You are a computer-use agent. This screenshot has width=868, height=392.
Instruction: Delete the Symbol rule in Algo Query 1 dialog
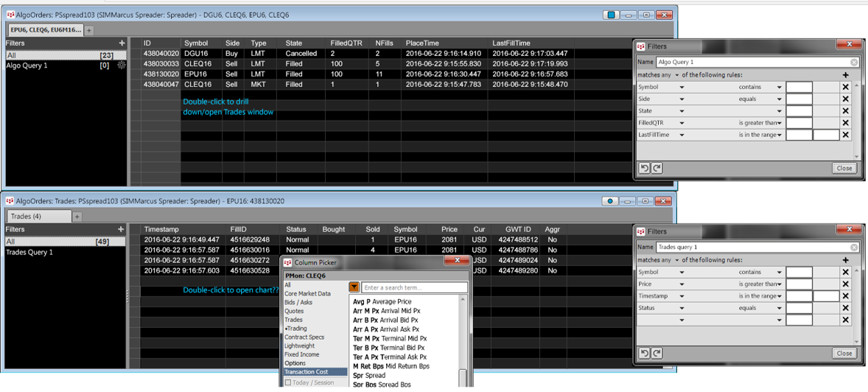[x=845, y=87]
